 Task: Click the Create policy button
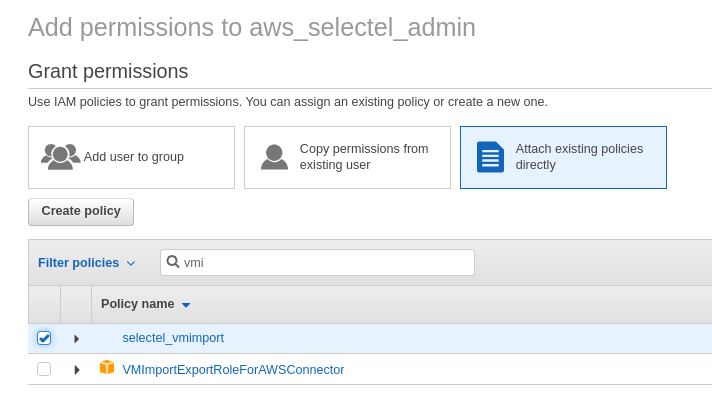[81, 211]
